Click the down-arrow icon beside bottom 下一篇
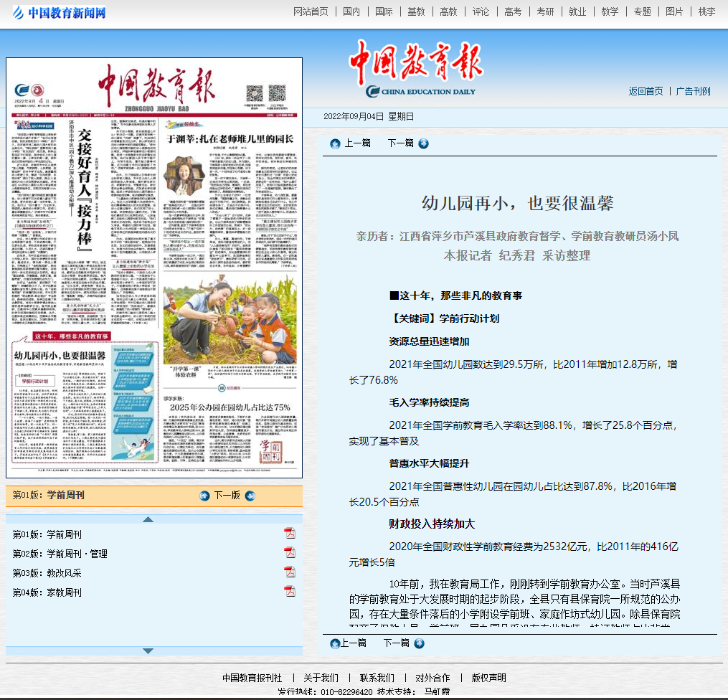 point(420,644)
